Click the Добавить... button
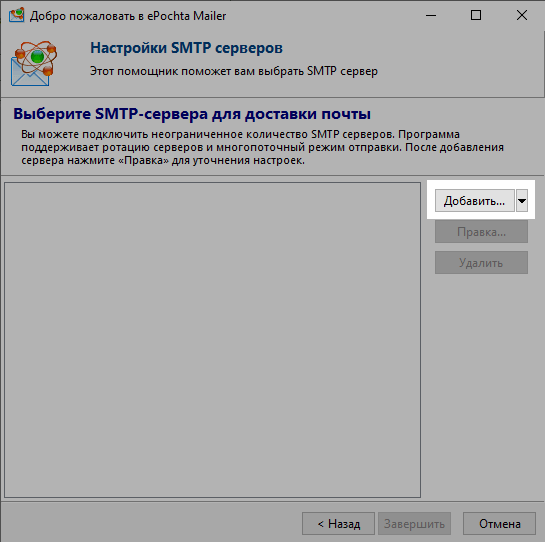 coord(474,201)
